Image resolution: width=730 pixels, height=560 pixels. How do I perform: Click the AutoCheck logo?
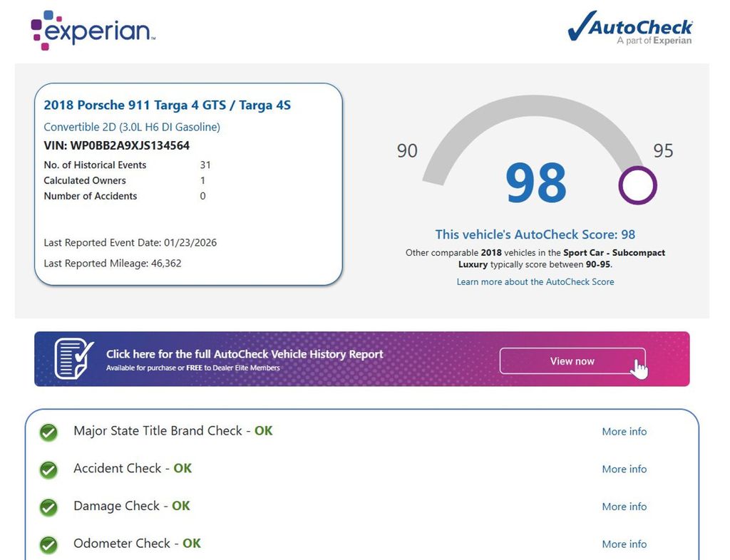point(630,30)
